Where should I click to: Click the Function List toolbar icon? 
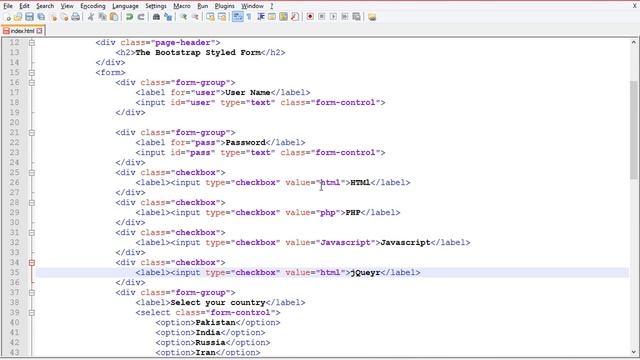click(294, 17)
